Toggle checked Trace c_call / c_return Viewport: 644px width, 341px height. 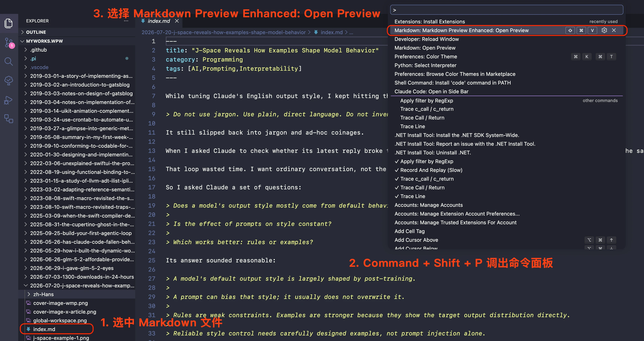point(507,179)
